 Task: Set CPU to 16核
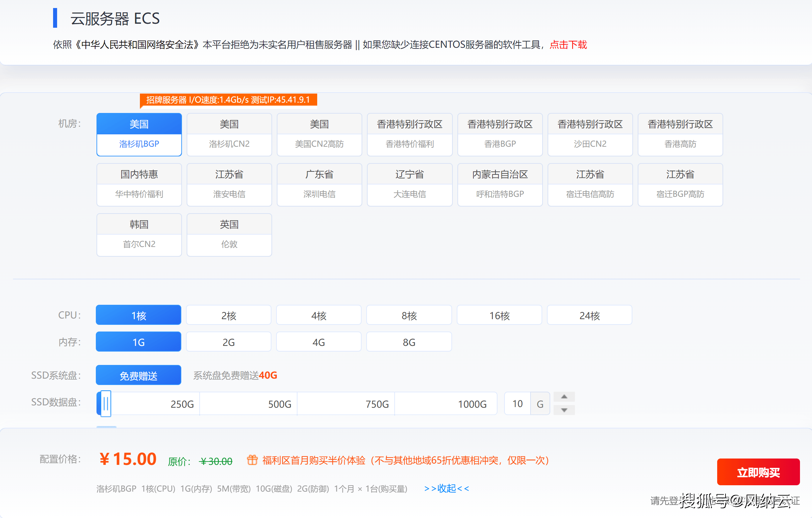(499, 315)
